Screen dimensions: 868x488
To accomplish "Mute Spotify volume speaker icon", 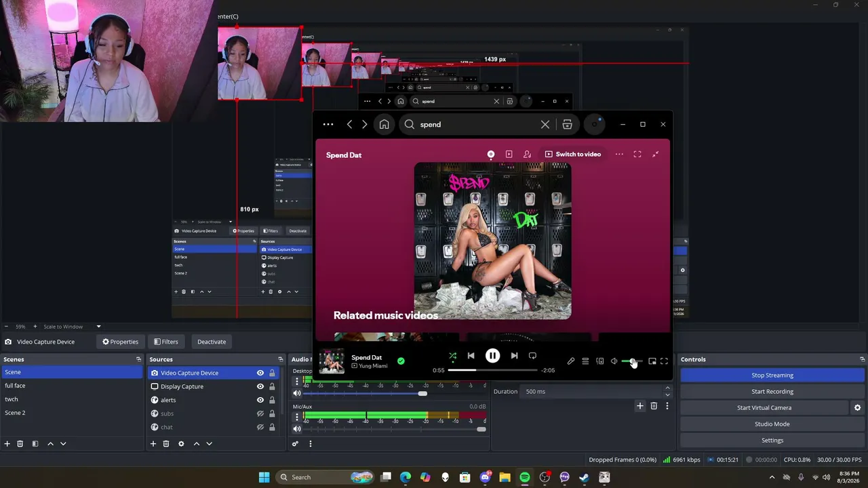I will [614, 361].
